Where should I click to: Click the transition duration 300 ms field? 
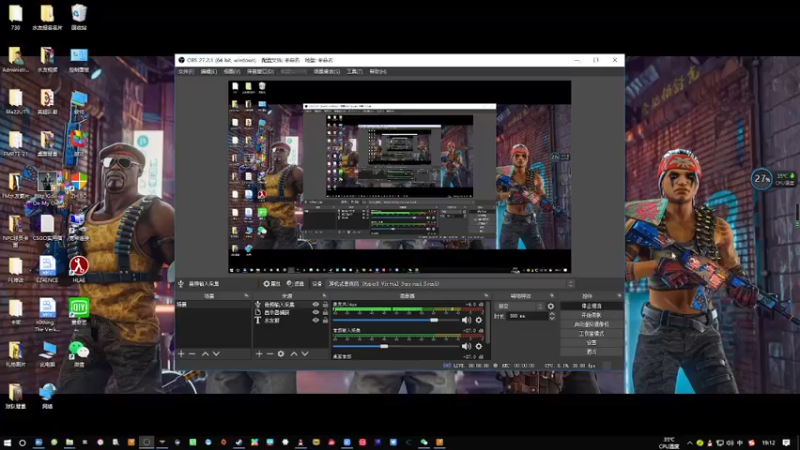[528, 316]
